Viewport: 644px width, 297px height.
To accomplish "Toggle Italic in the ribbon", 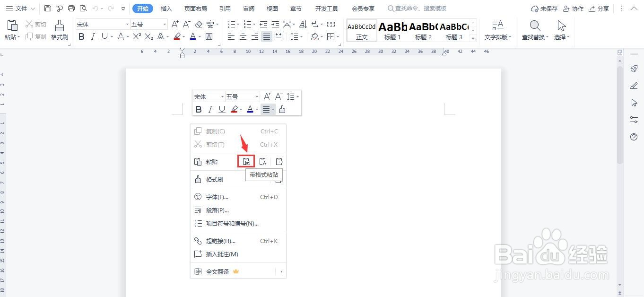I will point(93,36).
